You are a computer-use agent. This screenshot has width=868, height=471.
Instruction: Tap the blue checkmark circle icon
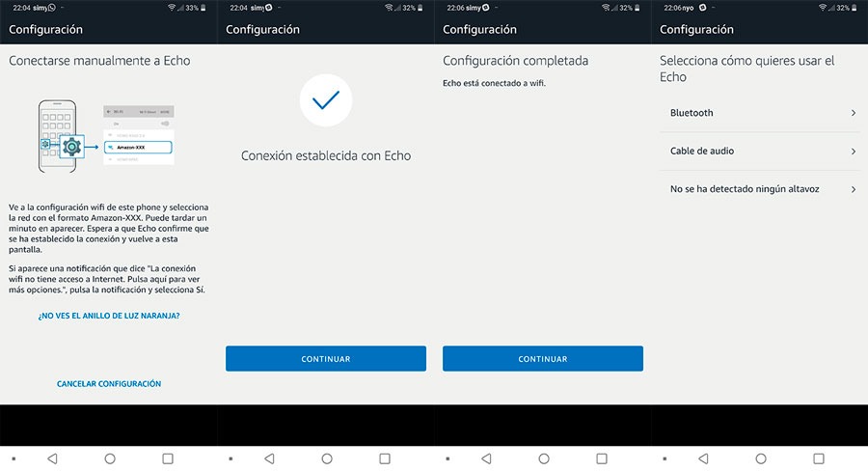(326, 99)
